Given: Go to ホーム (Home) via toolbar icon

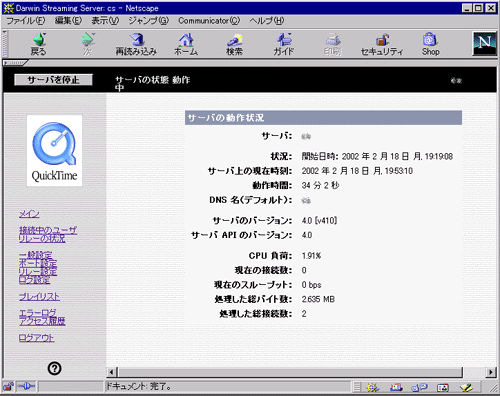Looking at the screenshot, I should coord(186,44).
